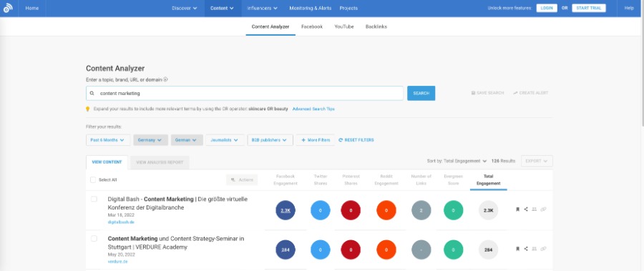Screen dimensions: 644x271
Task: Open the German language filter
Action: (187, 140)
